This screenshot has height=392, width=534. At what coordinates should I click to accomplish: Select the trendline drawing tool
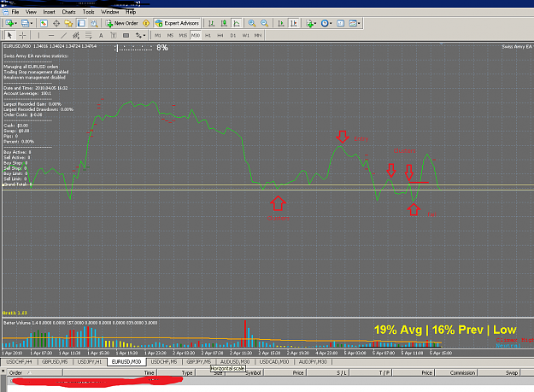click(x=64, y=35)
